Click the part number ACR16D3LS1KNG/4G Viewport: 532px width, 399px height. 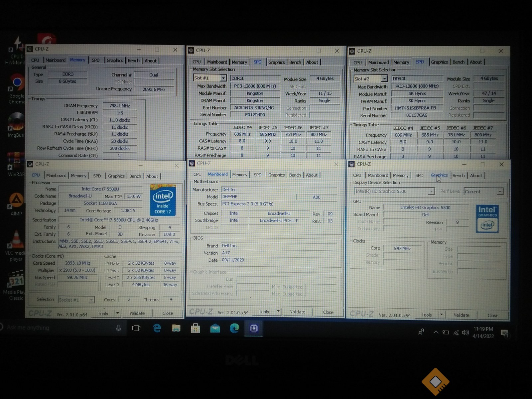255,108
